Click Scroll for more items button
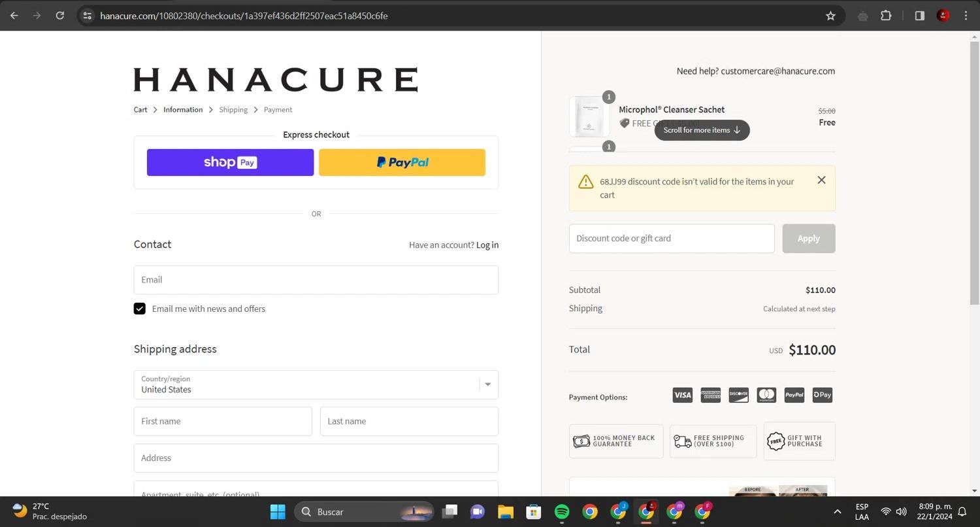The image size is (980, 527). coord(702,130)
